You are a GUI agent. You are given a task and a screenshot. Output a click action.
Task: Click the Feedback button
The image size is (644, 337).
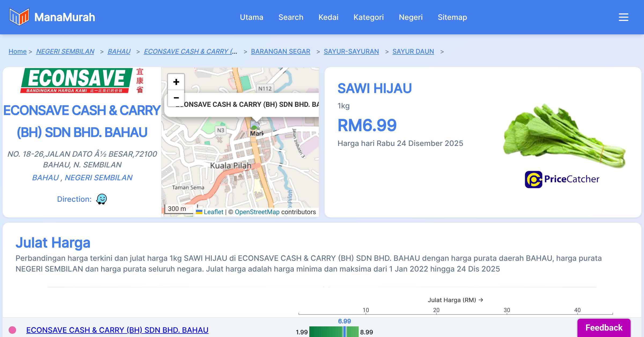pyautogui.click(x=604, y=328)
